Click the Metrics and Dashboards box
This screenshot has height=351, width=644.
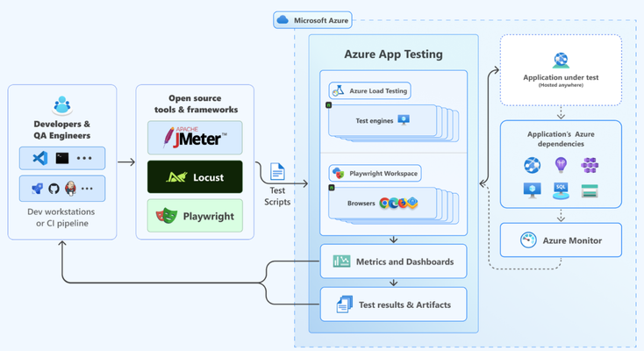tap(393, 261)
